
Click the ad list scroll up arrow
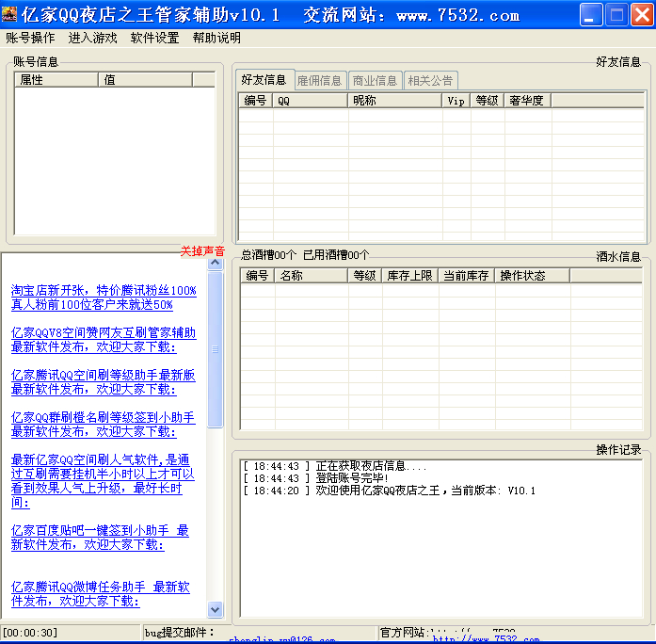tap(215, 263)
